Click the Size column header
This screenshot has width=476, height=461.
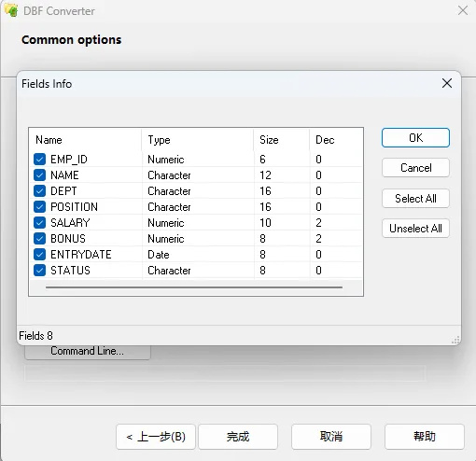[282, 140]
